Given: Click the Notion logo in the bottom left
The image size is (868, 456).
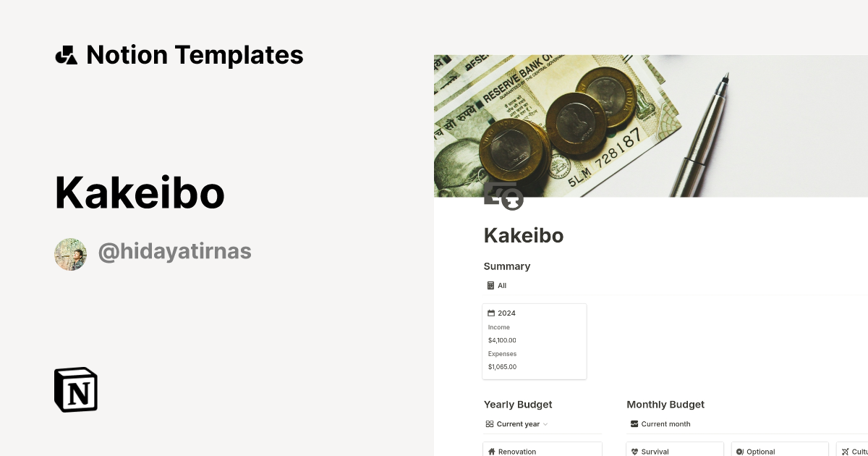Looking at the screenshot, I should pos(75,389).
